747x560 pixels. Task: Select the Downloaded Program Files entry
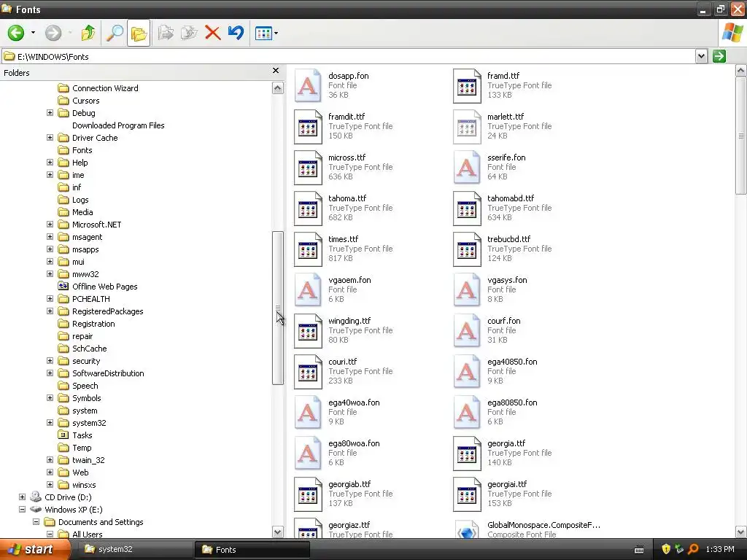point(118,125)
